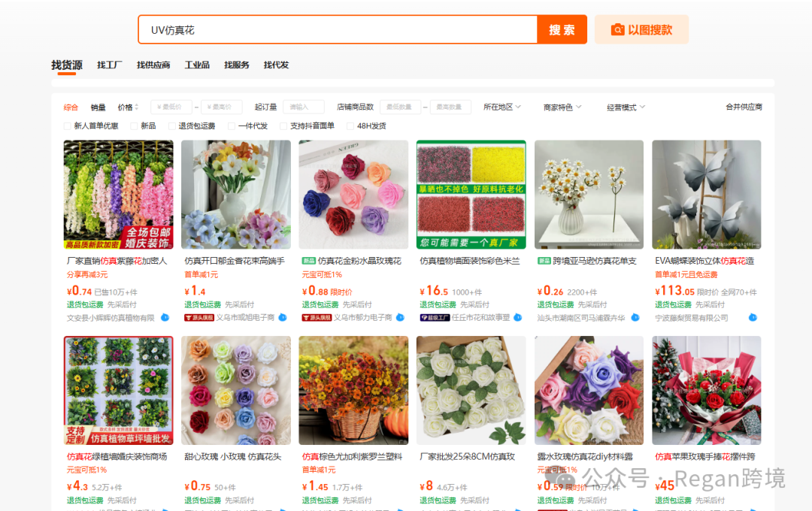Expand the 所在地区 dropdown
Screen dimensions: 812x511
click(x=501, y=107)
